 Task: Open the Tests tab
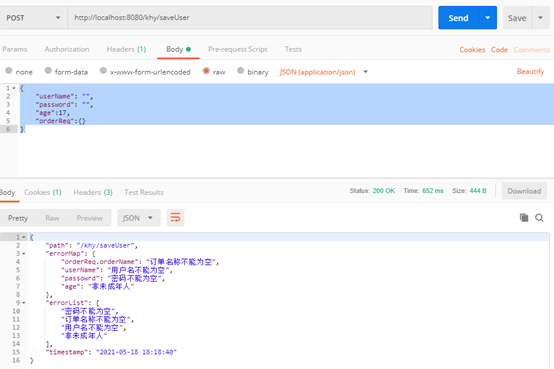pos(293,49)
